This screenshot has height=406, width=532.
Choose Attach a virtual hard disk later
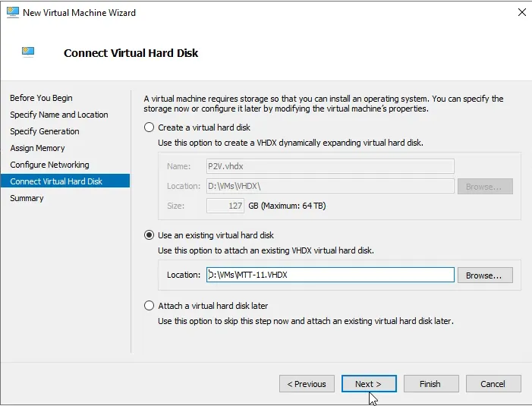click(x=149, y=306)
